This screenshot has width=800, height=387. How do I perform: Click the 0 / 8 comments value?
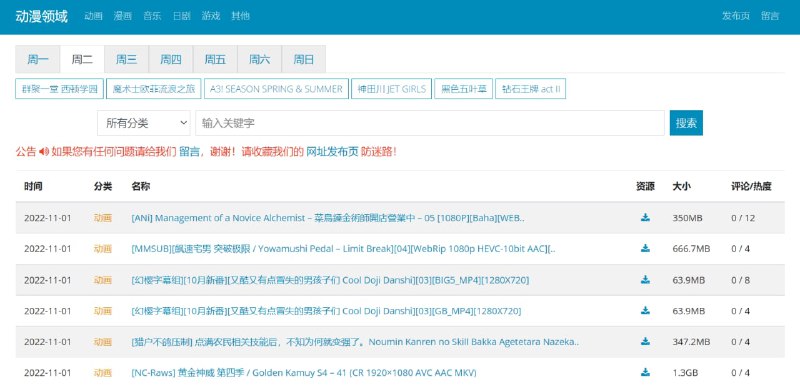741,280
